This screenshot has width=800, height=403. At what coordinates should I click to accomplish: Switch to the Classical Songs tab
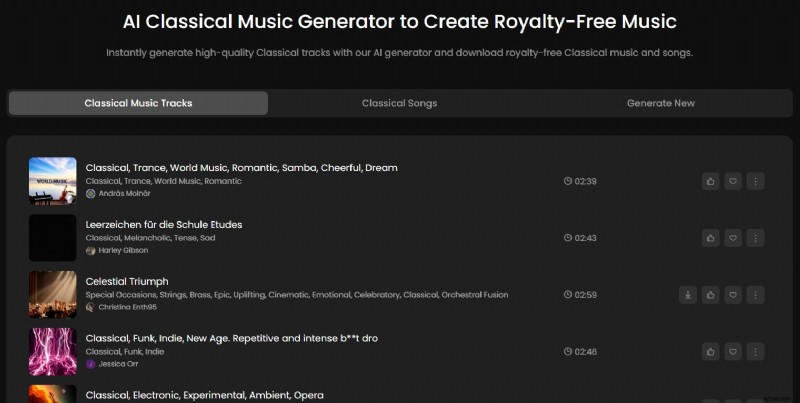coord(399,103)
